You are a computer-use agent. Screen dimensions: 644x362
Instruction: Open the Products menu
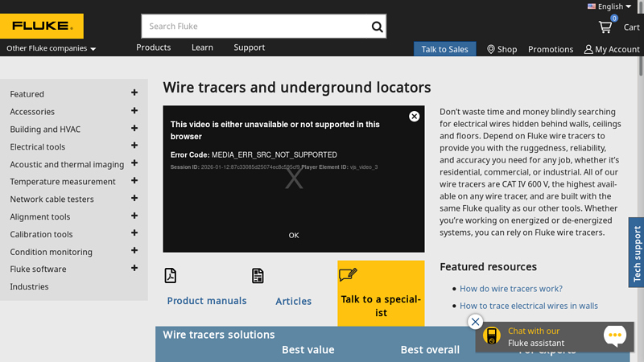coord(153,47)
